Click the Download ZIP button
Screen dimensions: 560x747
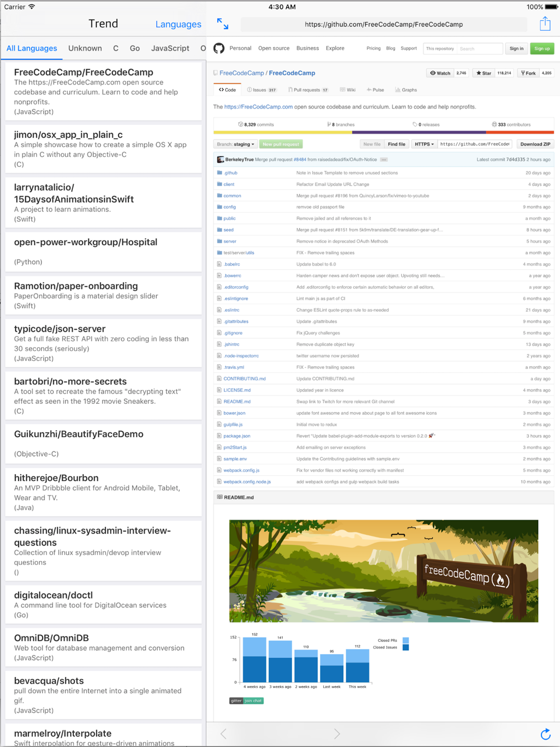tap(535, 144)
